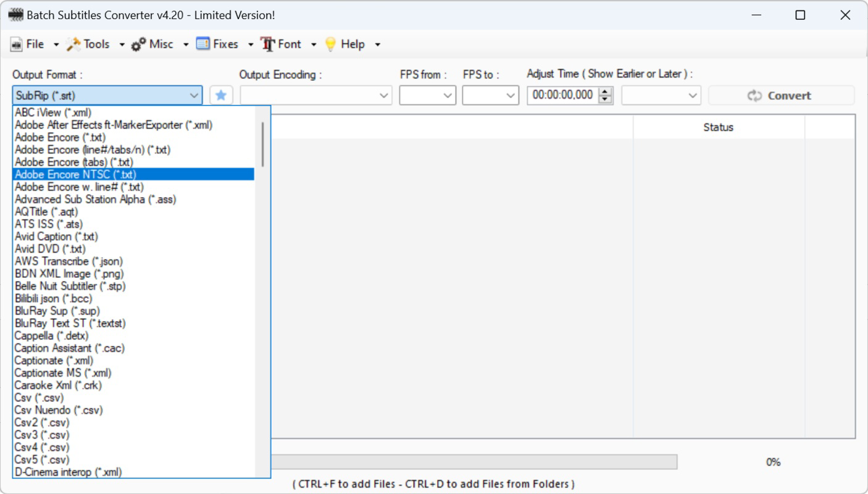Select D-Cinema interop (*.xml) format
The image size is (868, 494).
click(x=133, y=472)
